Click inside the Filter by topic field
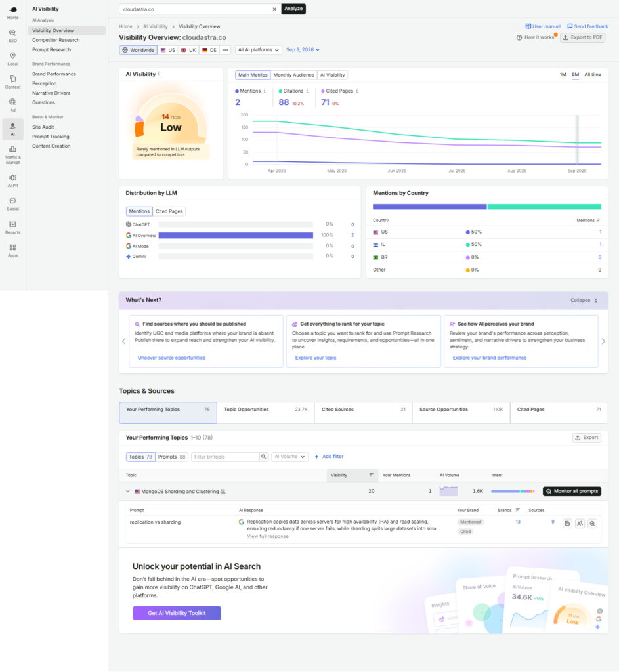Screen dimensions: 619x672 [x=225, y=457]
